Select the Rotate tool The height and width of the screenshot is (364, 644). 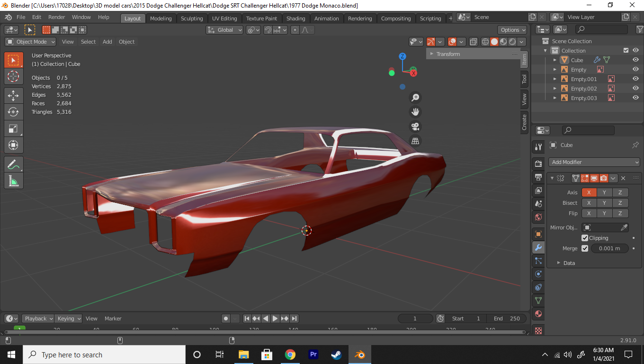pyautogui.click(x=13, y=112)
